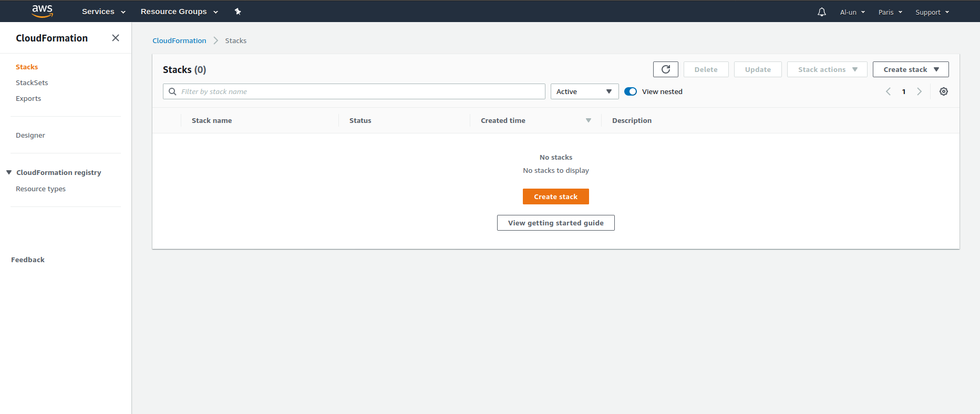The width and height of the screenshot is (980, 414).
Task: Focus the Filter by stack name field
Action: [x=354, y=91]
